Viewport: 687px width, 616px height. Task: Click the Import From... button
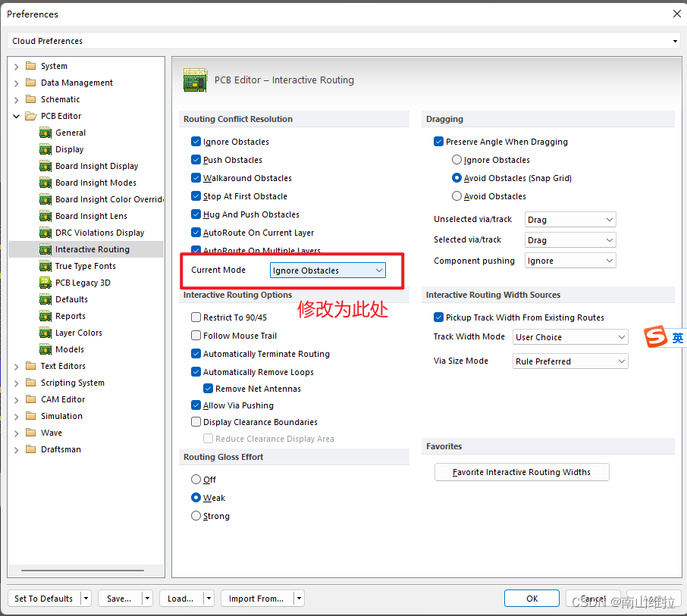click(256, 598)
